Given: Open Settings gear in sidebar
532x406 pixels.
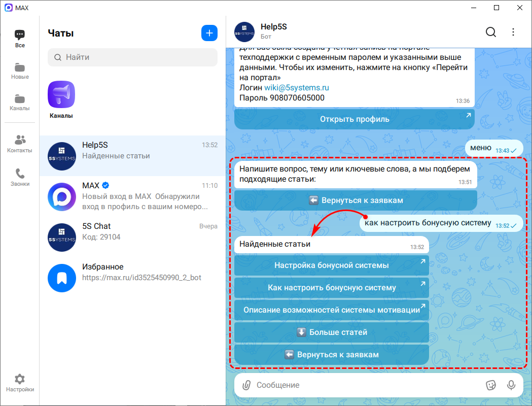Looking at the screenshot, I should [x=20, y=383].
